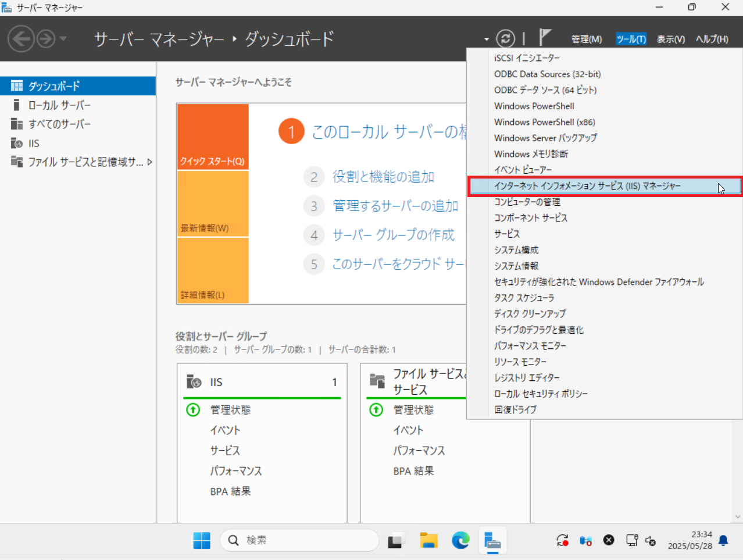The image size is (743, 560).
Task: Click 管理状態 in IIS tile
Action: click(x=230, y=410)
